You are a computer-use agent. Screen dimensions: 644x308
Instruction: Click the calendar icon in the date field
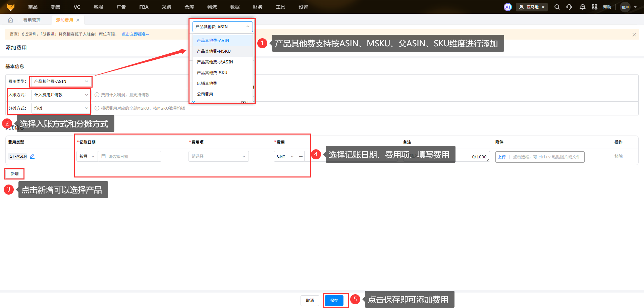(104, 156)
